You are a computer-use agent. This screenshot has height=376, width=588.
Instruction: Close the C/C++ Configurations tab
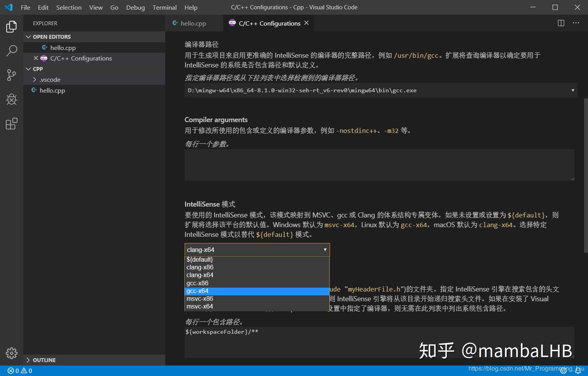point(306,23)
